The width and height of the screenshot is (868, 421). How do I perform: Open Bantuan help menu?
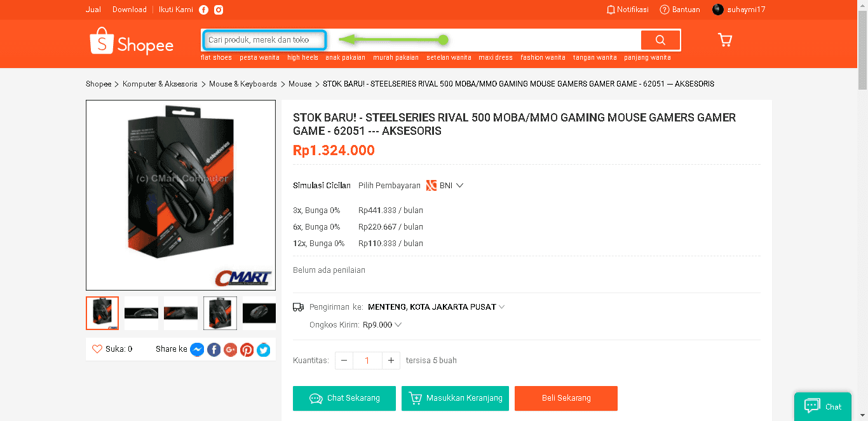680,10
